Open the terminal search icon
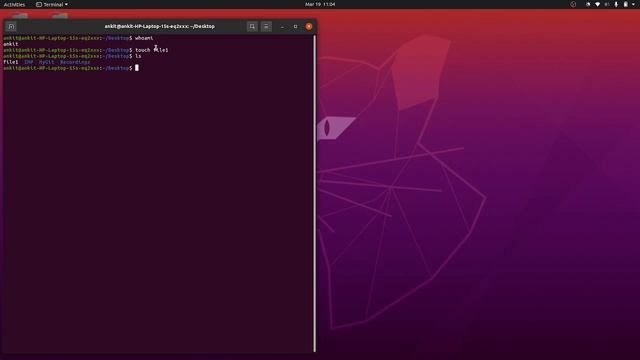640x360 pixels. point(252,27)
